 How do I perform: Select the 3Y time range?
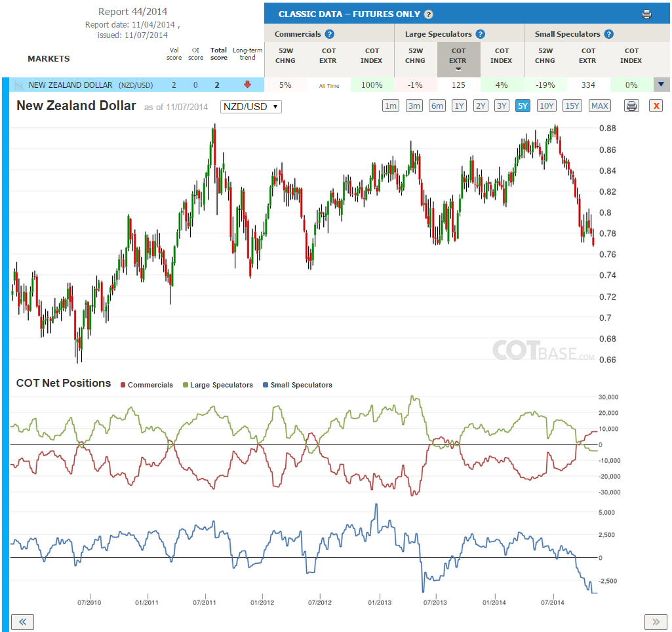coord(502,106)
